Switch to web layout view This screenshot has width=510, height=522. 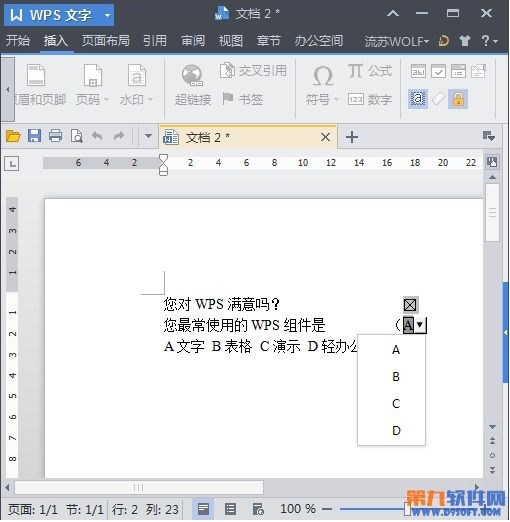point(258,509)
